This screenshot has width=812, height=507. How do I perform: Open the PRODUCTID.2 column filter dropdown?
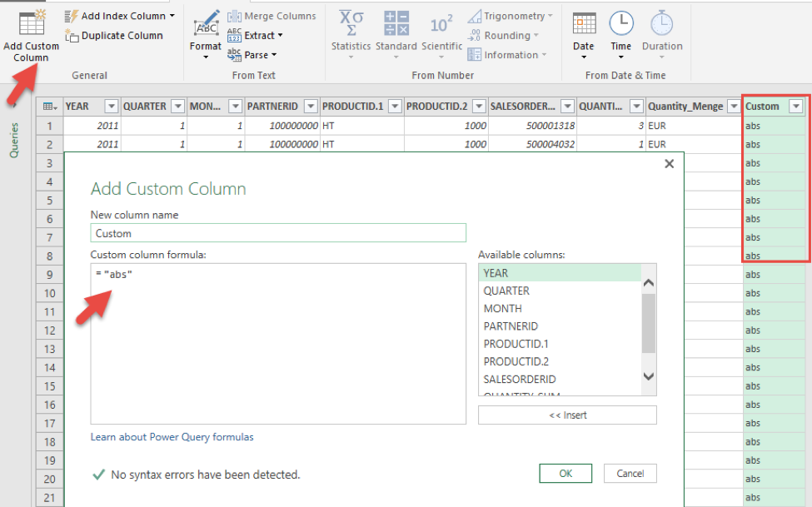pos(479,107)
